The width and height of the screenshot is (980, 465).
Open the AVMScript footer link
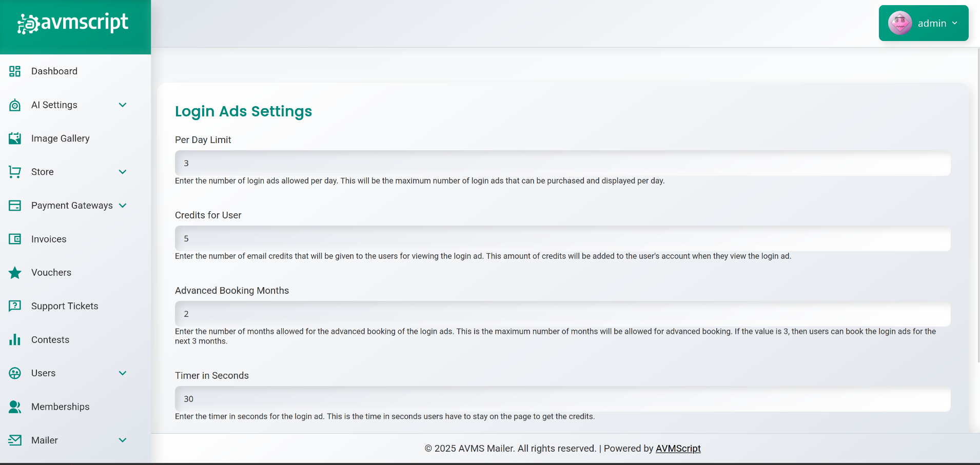(678, 449)
